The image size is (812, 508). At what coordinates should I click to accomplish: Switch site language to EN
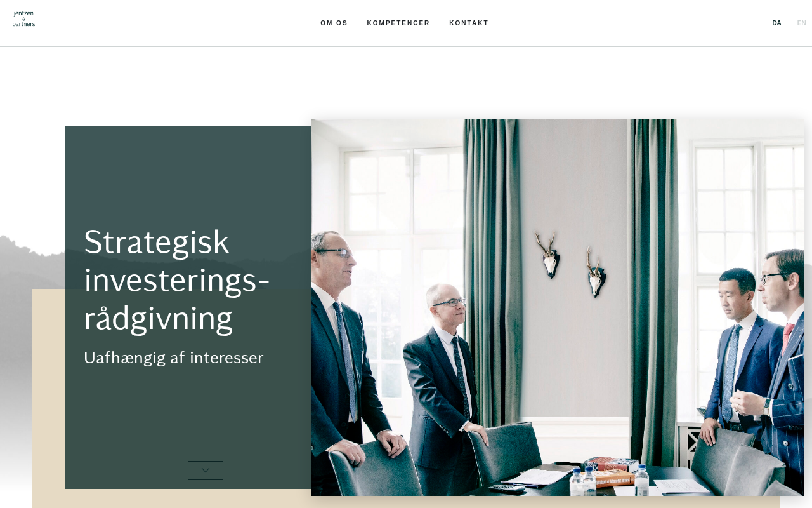[x=802, y=23]
